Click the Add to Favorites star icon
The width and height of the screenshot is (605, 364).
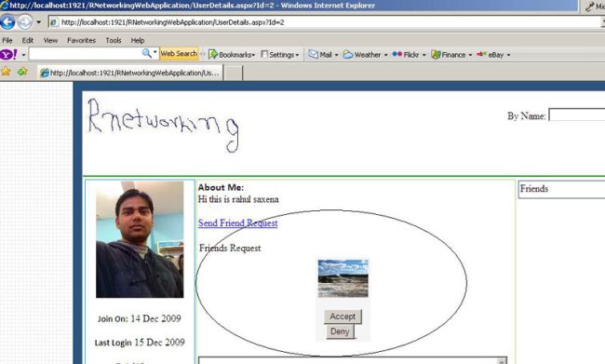point(22,72)
